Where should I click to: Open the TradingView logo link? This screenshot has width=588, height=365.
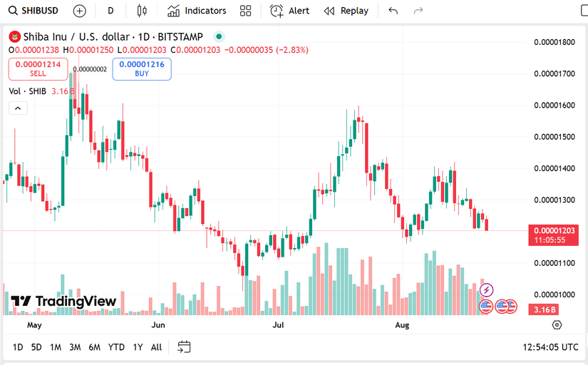coord(63,302)
